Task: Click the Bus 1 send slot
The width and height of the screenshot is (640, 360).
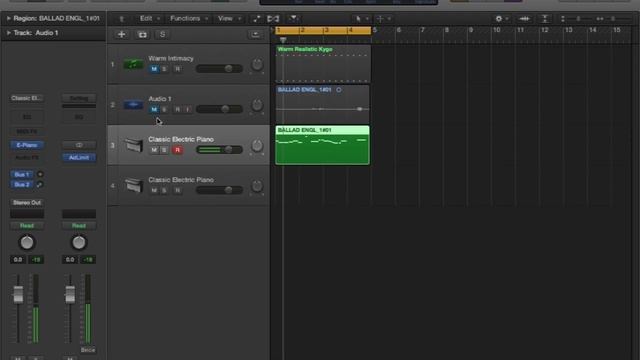Action: click(22, 174)
